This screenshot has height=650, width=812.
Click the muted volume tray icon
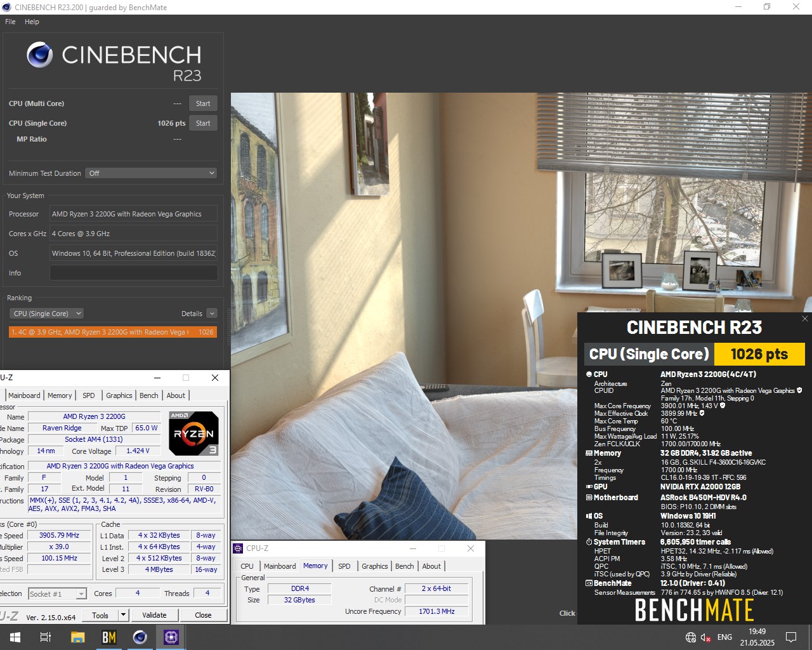click(x=705, y=637)
